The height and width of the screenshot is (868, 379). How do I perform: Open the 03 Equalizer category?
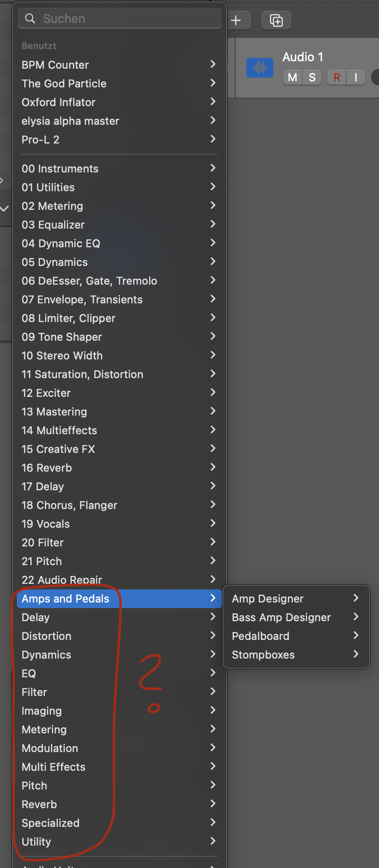tap(53, 225)
